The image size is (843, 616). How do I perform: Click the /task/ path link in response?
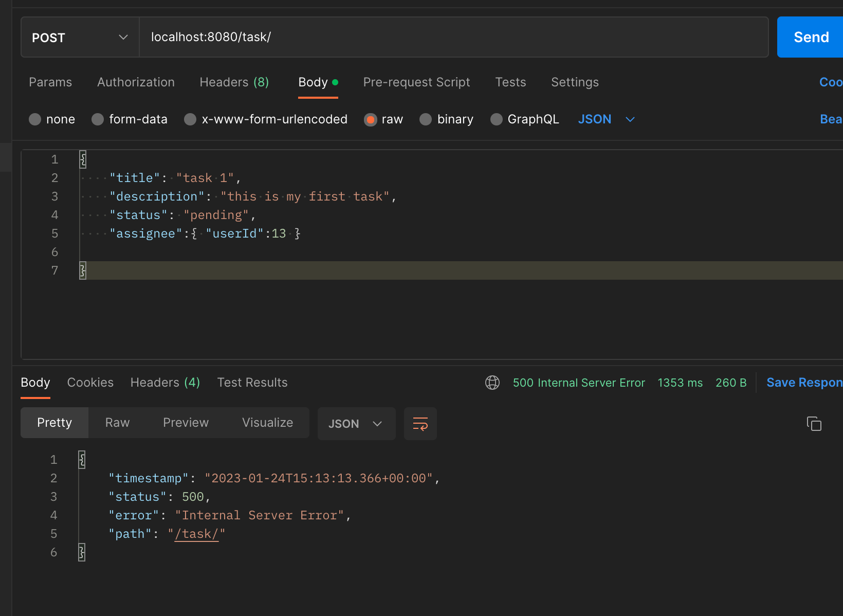(x=196, y=534)
